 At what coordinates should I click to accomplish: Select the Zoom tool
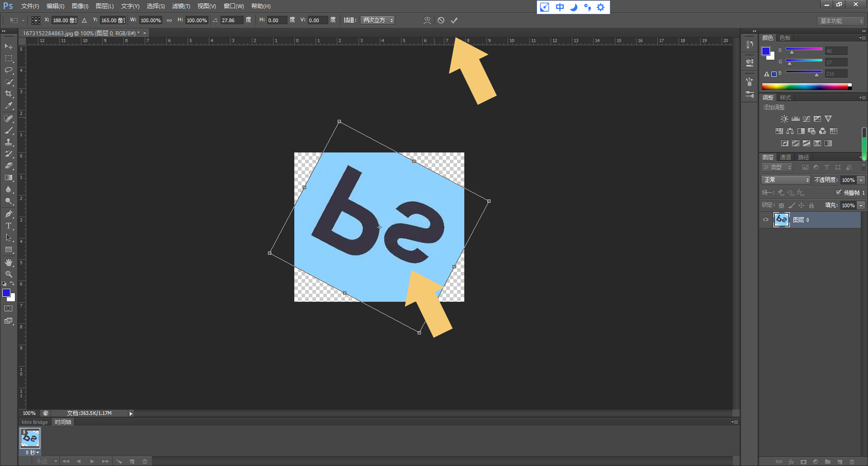pyautogui.click(x=9, y=274)
